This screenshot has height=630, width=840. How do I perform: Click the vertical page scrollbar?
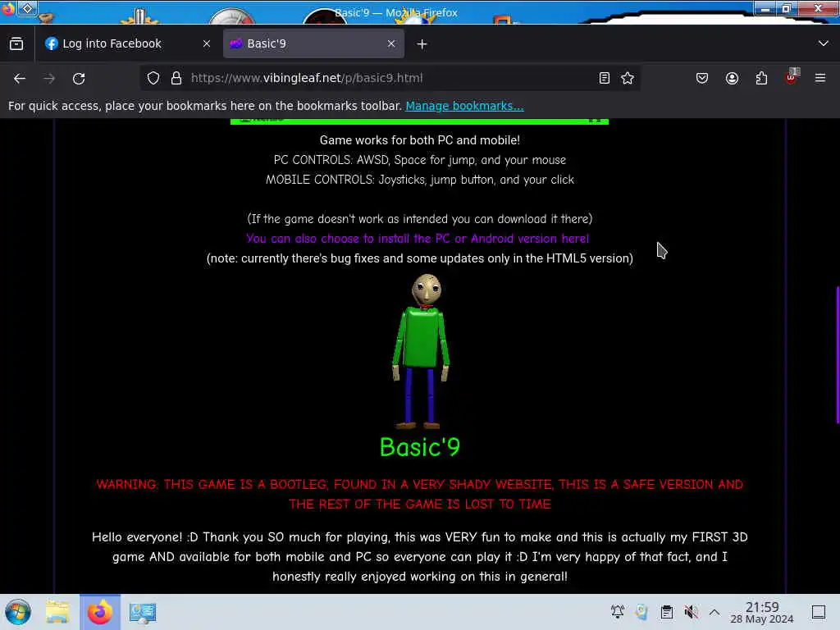click(837, 356)
